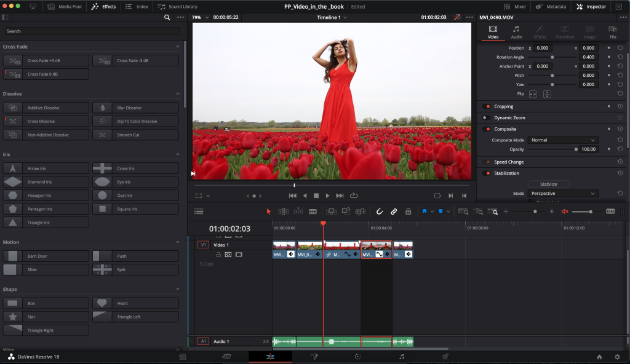630x364 pixels.
Task: Open the stabilization Mode Perspective dropdown
Action: click(562, 193)
